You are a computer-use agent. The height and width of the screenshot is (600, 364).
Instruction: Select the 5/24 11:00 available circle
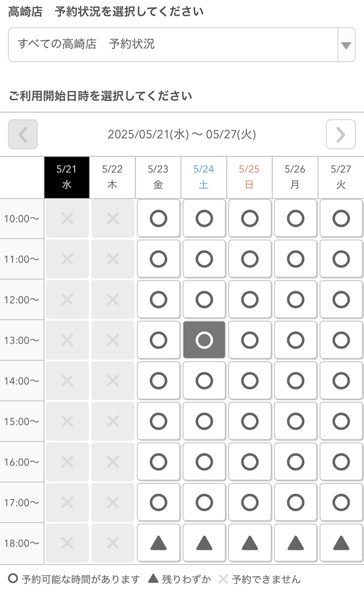tap(204, 259)
